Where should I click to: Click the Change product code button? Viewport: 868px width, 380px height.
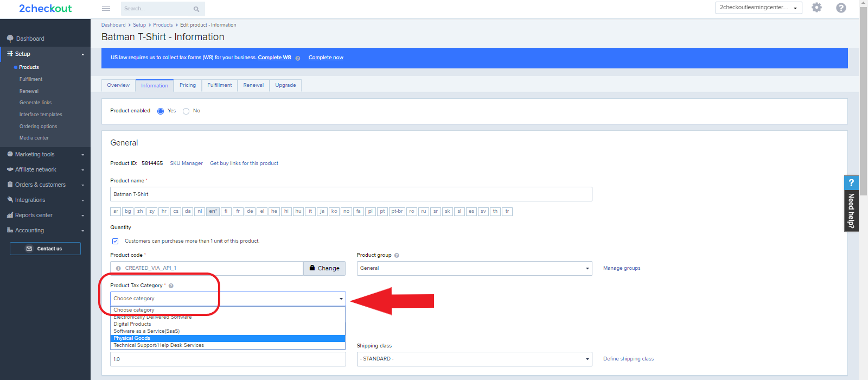coord(324,268)
